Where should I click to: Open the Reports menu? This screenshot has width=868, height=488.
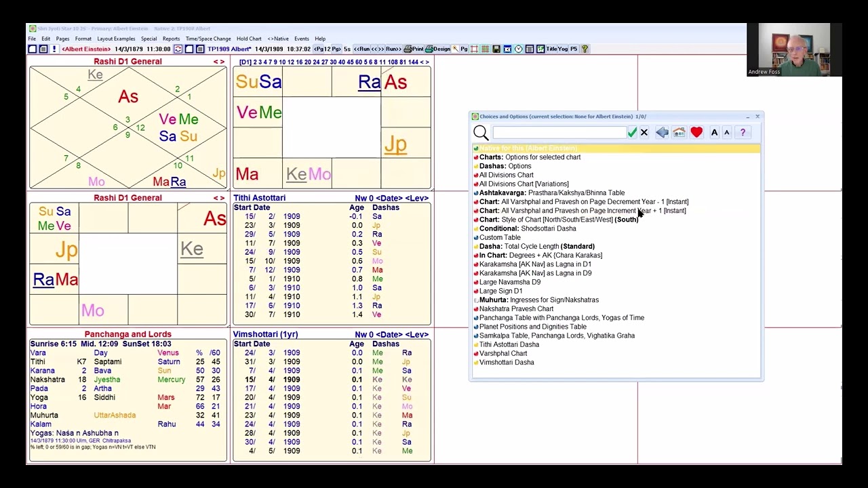coord(171,39)
